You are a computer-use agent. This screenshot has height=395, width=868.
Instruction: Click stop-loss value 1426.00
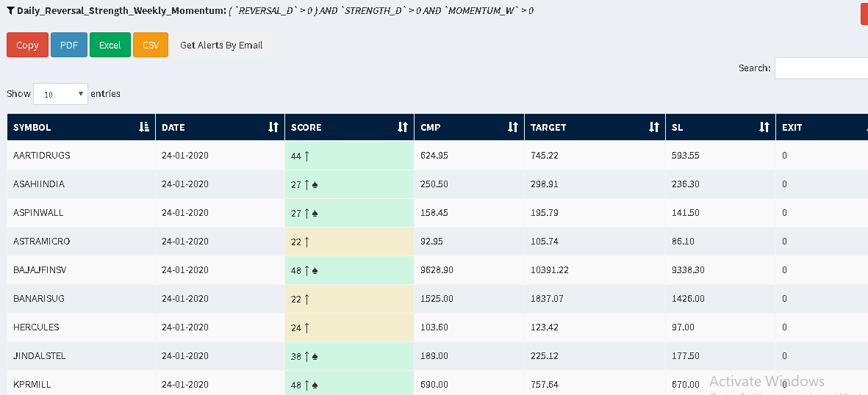(x=688, y=299)
